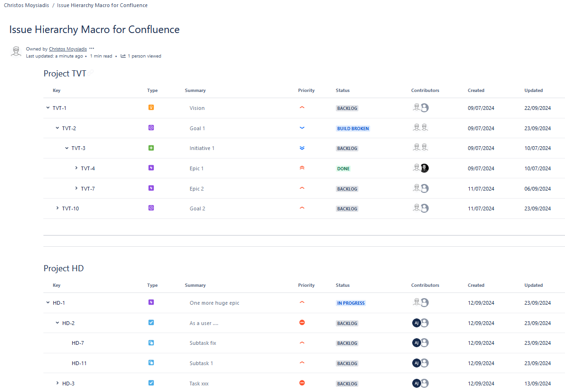Collapse the TVT-2 row
This screenshot has width=565, height=392.
click(x=57, y=128)
